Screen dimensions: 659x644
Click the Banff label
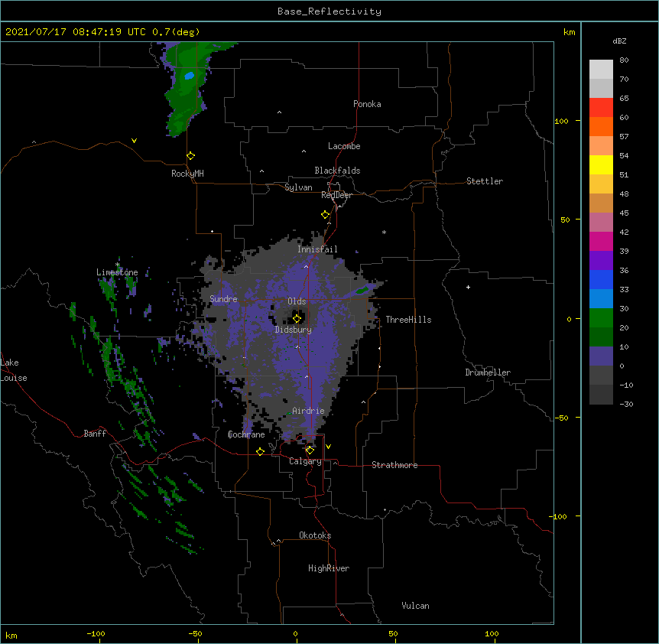pyautogui.click(x=95, y=434)
